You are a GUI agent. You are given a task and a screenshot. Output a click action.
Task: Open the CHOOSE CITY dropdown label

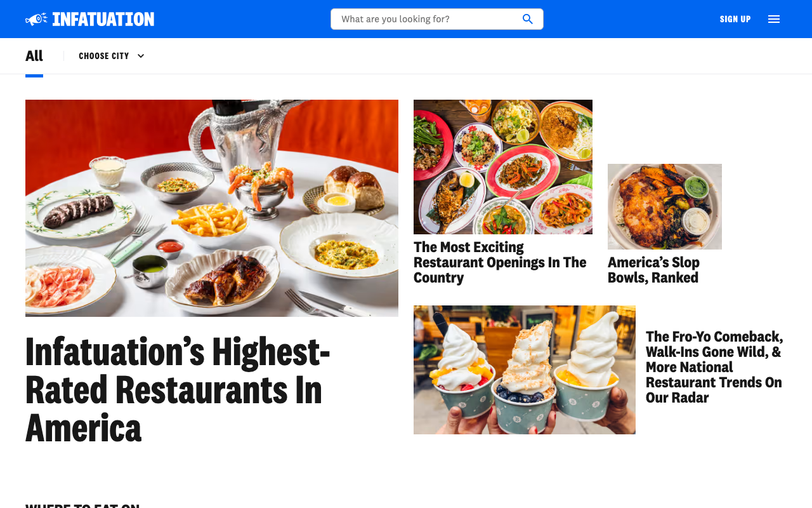104,56
